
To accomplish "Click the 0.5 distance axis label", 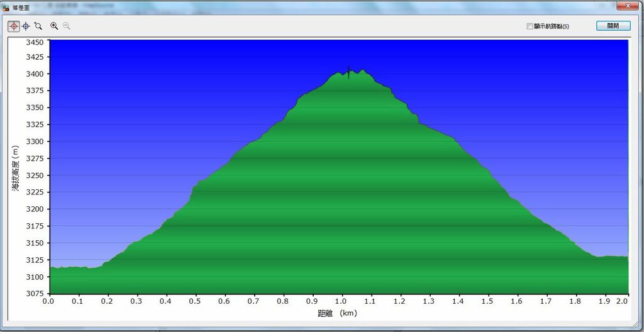I will click(196, 301).
